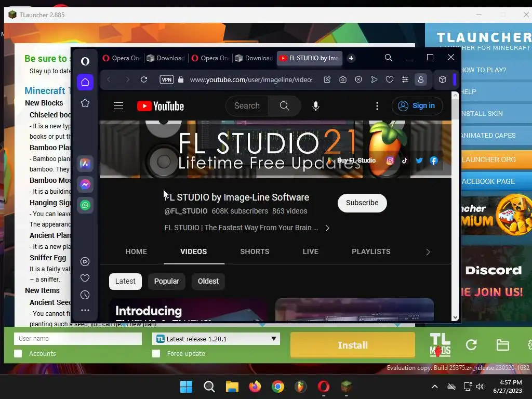
Task: Open Opera bookmarks star icon in sidebar
Action: [85, 103]
